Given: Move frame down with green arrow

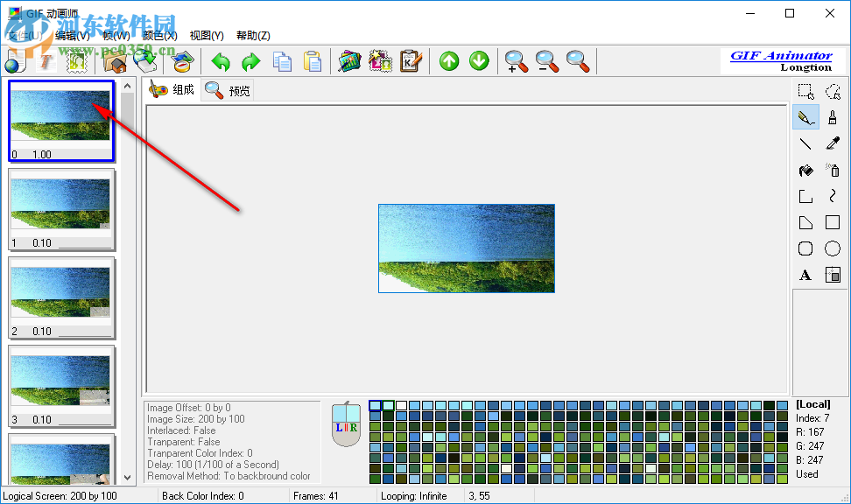Looking at the screenshot, I should tap(479, 61).
